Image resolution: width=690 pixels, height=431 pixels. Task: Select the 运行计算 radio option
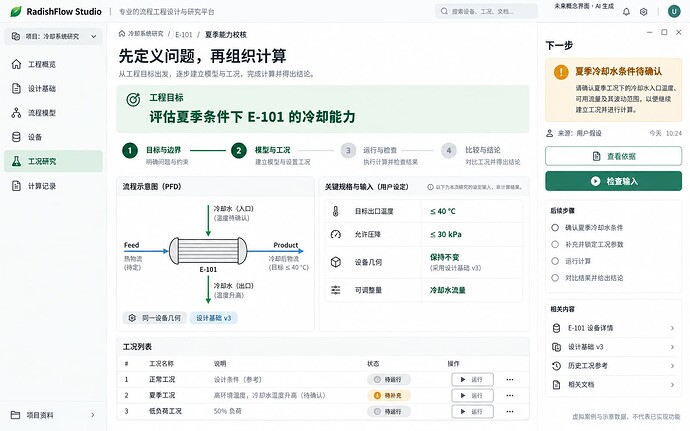[x=555, y=261]
